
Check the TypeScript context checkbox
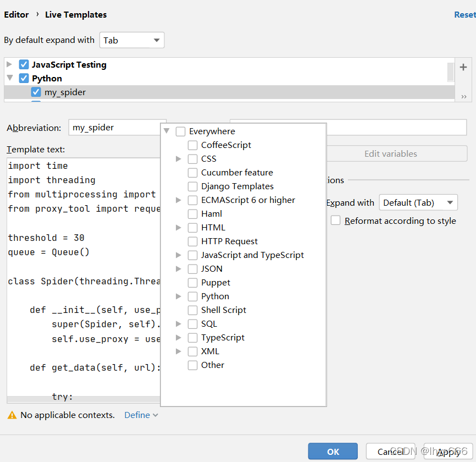(x=192, y=338)
